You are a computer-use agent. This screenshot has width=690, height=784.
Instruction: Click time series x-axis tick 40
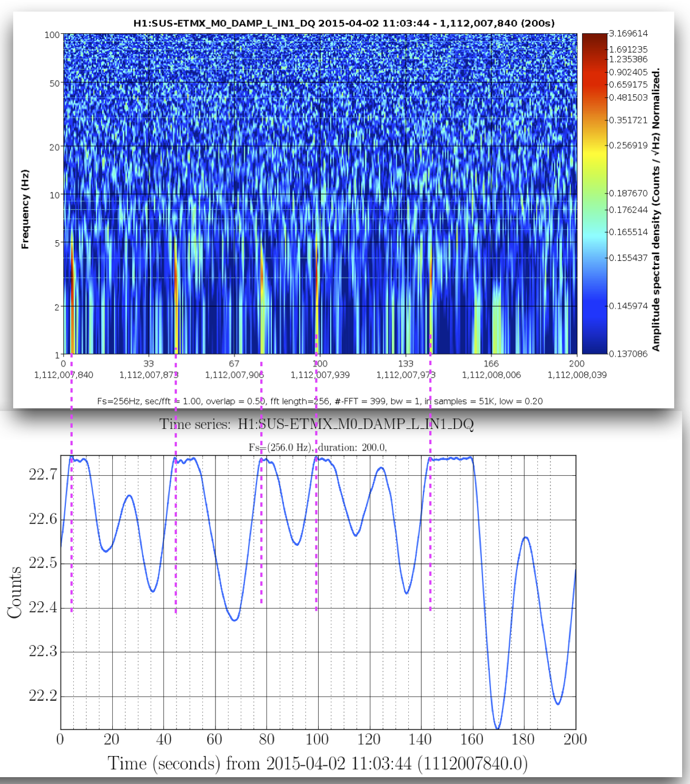coord(164,740)
